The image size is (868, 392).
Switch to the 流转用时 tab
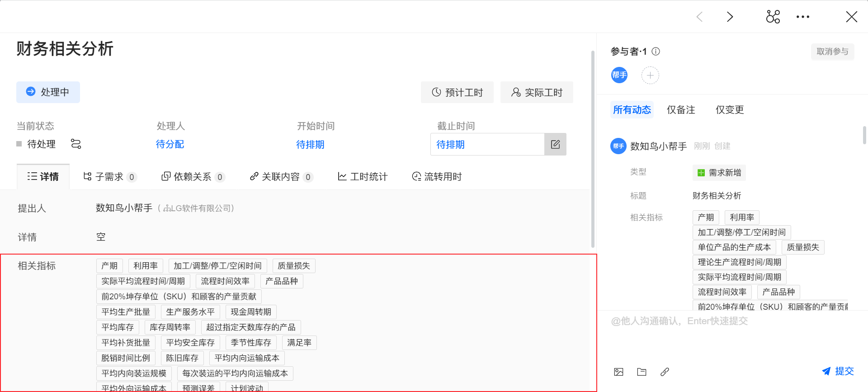[437, 177]
